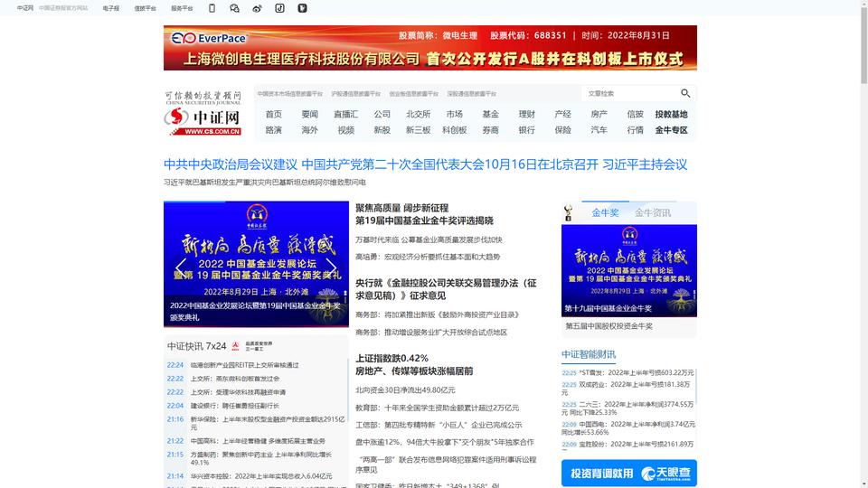Open the Weibo icon in top bar
The width and height of the screenshot is (868, 488).
pyautogui.click(x=257, y=8)
